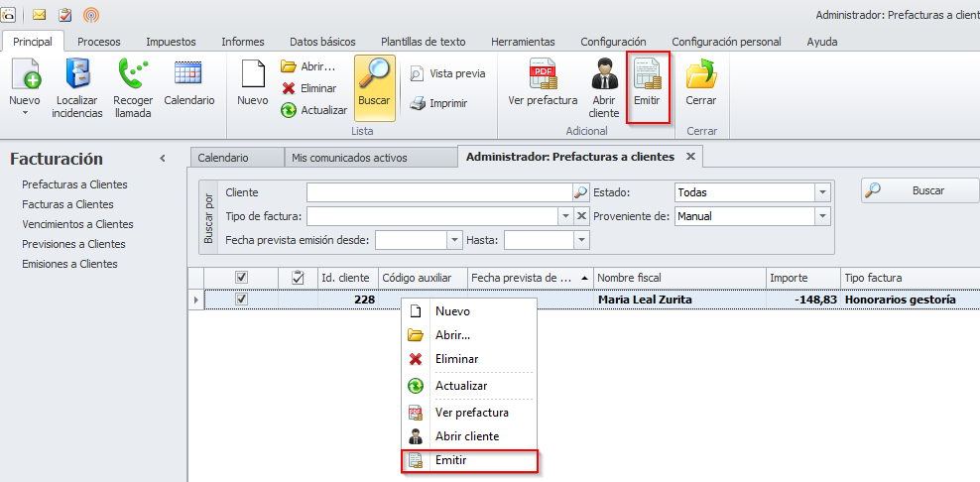Viewport: 980px width, 482px height.
Task: Choose Ver prefactura from the context menu
Action: (x=469, y=413)
